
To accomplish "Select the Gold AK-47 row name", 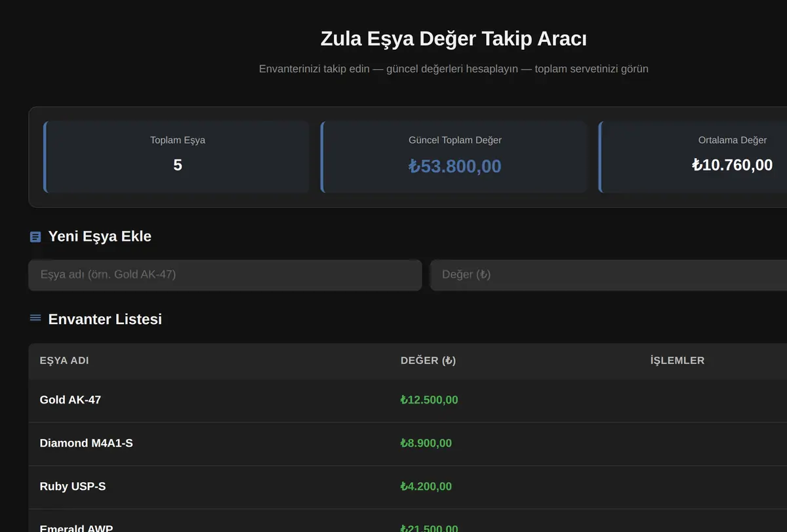I will point(70,399).
